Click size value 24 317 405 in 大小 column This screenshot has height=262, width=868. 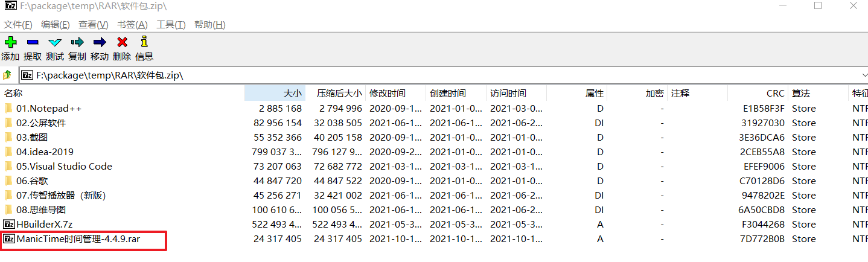[x=278, y=239]
